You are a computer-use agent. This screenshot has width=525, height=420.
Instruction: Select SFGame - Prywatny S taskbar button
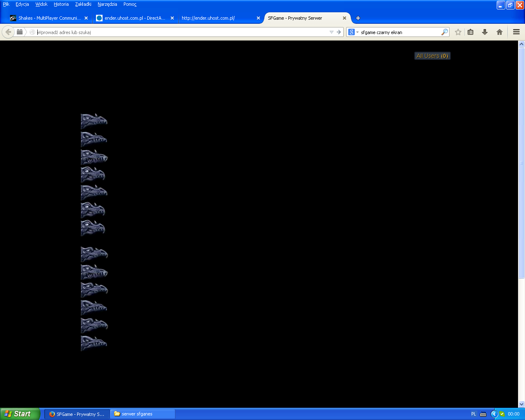[x=77, y=414]
